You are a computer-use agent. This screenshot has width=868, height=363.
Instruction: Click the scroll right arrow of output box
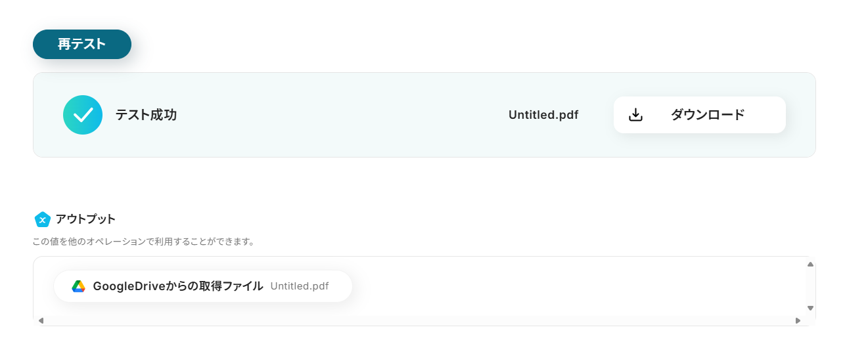(x=798, y=320)
